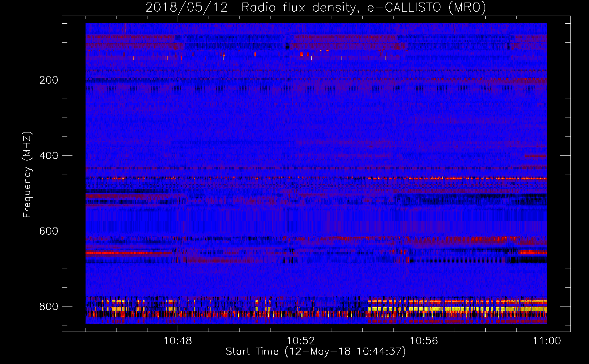Click the 'Frequency (MHZ)' axis label

coord(27,175)
